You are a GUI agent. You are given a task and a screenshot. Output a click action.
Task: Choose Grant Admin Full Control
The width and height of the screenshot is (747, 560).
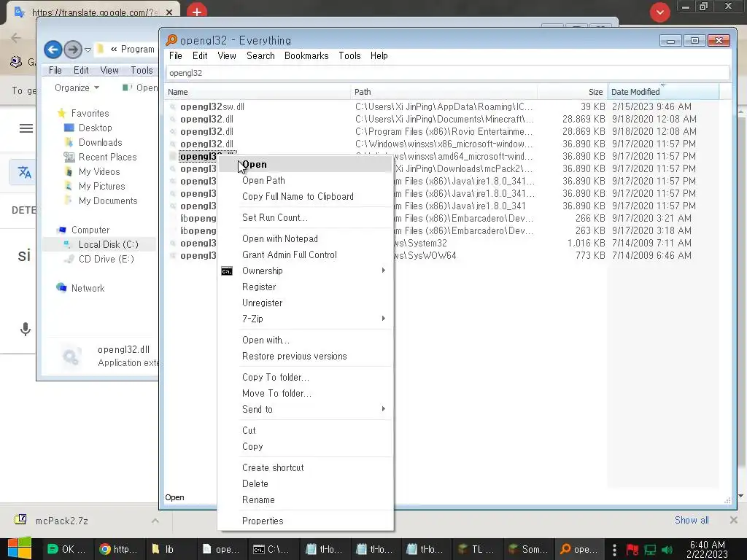pyautogui.click(x=305, y=254)
